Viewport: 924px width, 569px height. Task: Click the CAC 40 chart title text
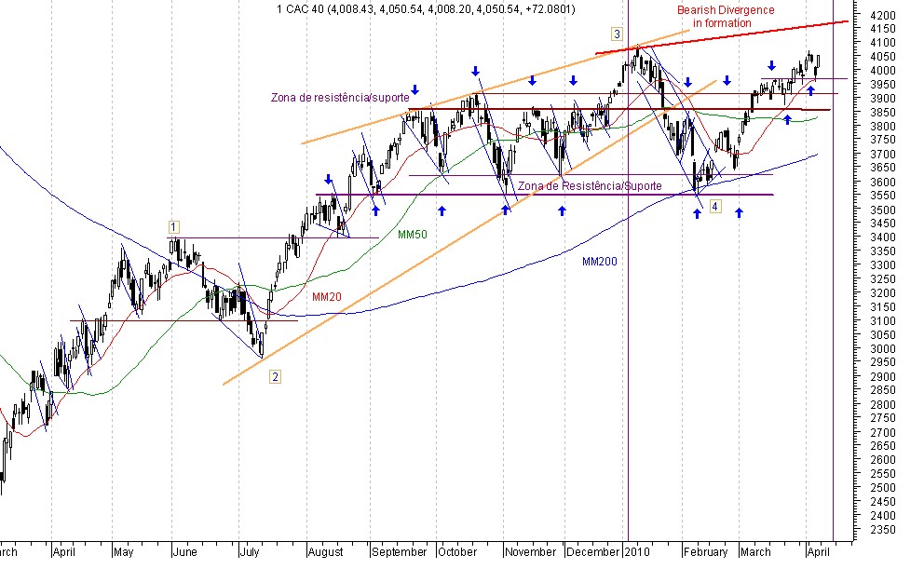[x=426, y=8]
